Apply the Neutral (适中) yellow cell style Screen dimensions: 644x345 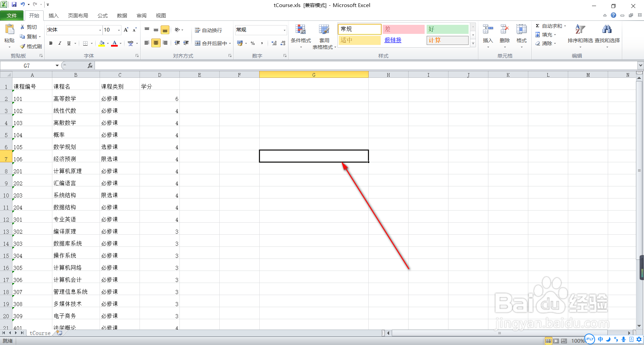tap(360, 40)
